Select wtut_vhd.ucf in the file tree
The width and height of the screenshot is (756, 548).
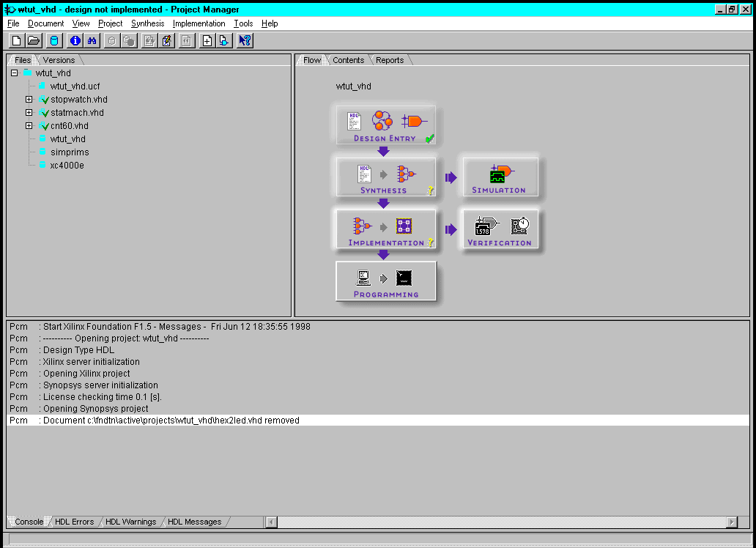[75, 86]
